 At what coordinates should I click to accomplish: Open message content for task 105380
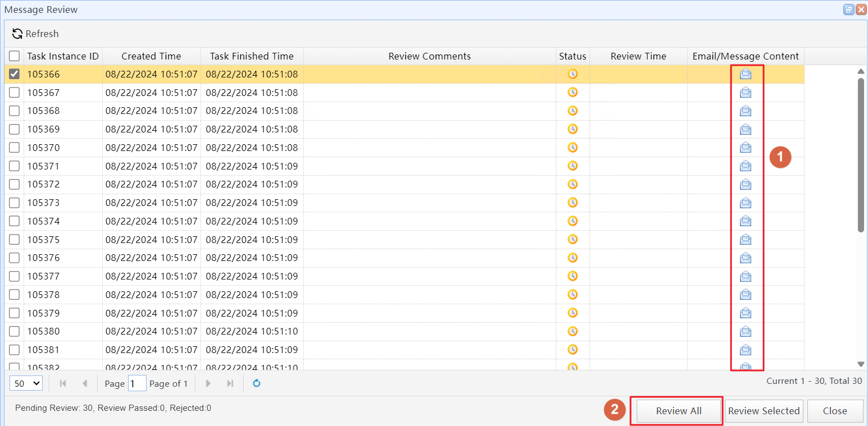[745, 331]
